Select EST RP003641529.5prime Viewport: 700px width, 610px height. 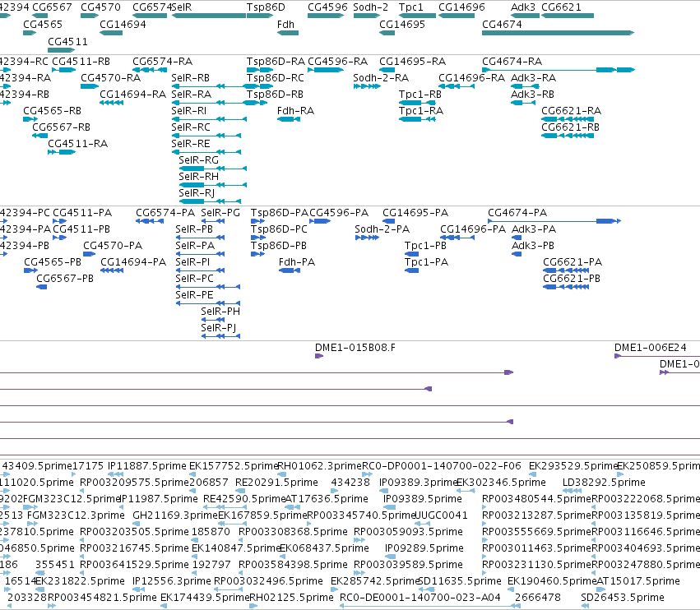(x=82, y=573)
